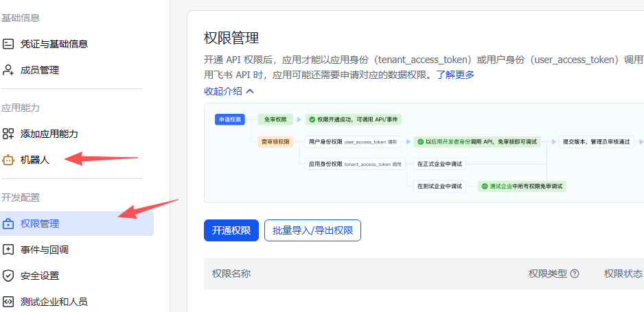Image resolution: width=644 pixels, height=312 pixels.
Task: Click 权限开通成功，可调用 API/事件 flowchart box
Action: point(353,120)
